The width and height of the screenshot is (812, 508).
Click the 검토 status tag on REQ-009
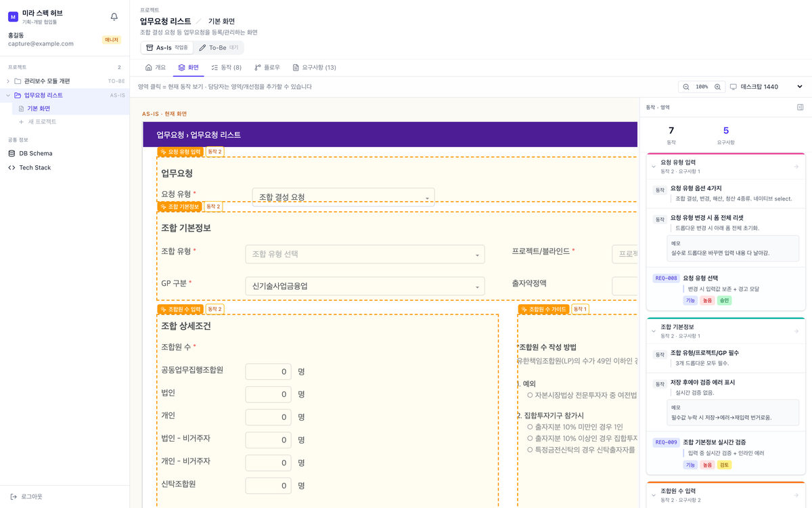coord(724,465)
